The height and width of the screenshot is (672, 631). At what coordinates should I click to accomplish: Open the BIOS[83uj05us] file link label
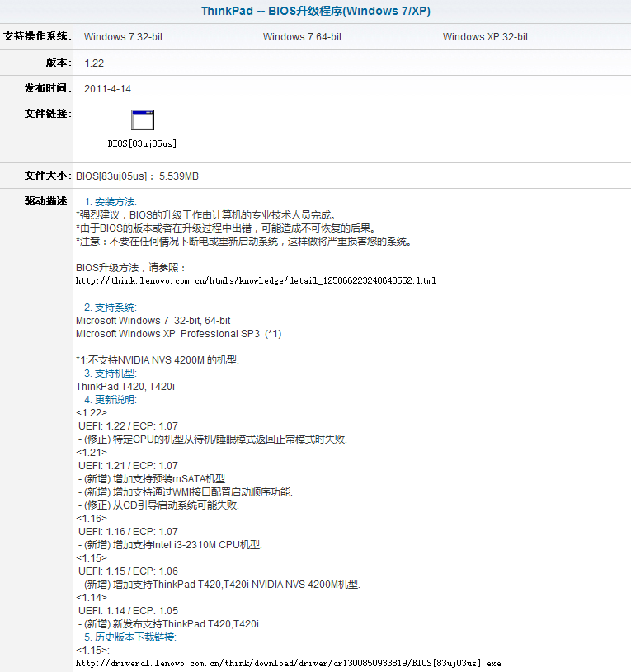(x=142, y=143)
